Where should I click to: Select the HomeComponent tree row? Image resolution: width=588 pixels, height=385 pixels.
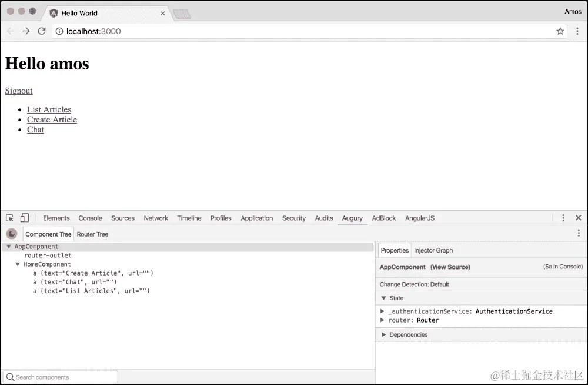[x=188, y=264]
